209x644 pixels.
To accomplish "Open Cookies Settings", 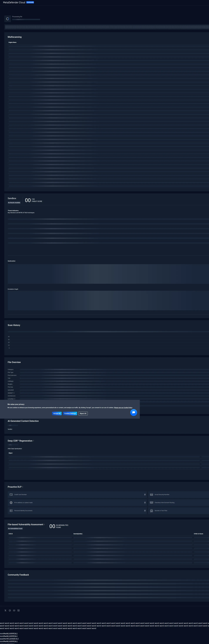I will (70, 413).
